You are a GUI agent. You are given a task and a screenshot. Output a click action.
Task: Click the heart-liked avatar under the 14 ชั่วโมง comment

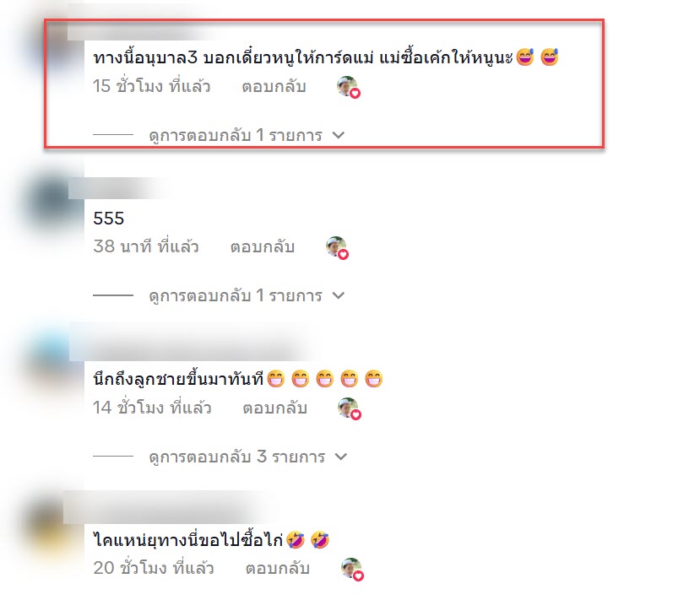(x=349, y=408)
